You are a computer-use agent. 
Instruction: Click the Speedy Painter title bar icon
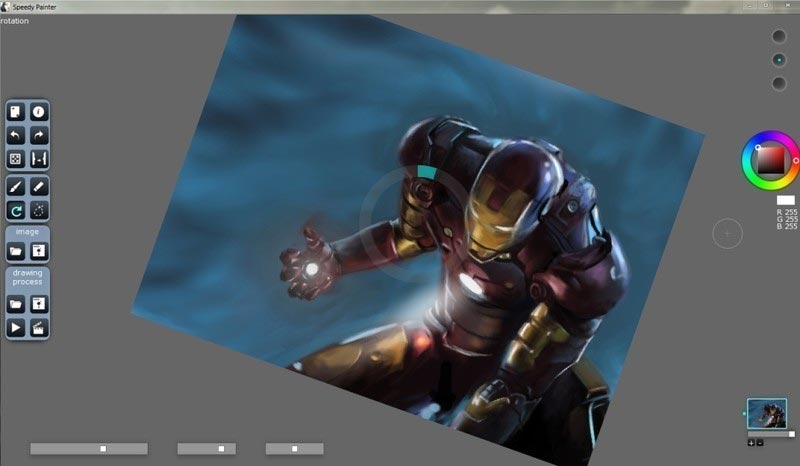(x=6, y=7)
